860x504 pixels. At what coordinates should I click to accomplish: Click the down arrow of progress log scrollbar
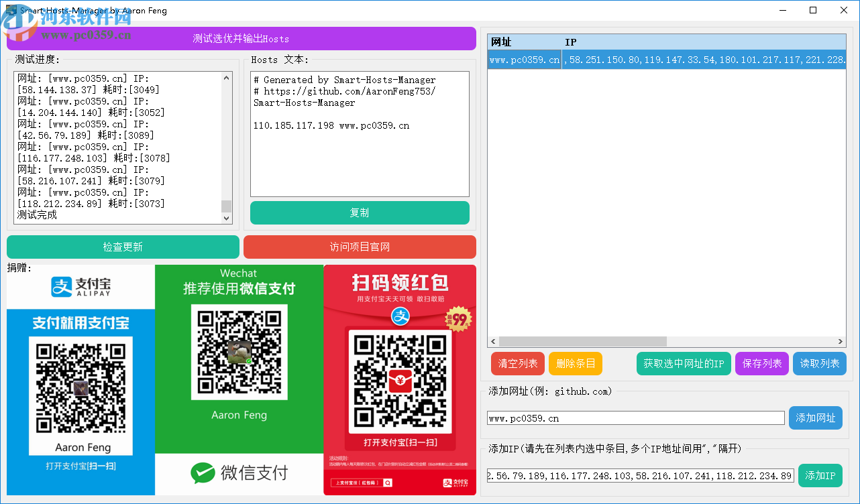tap(227, 218)
